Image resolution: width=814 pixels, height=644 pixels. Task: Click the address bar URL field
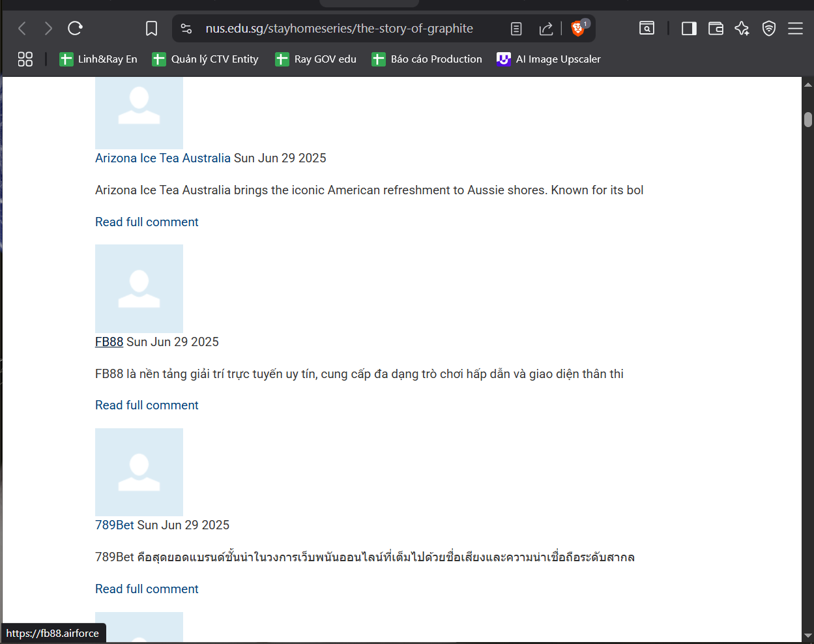click(340, 29)
